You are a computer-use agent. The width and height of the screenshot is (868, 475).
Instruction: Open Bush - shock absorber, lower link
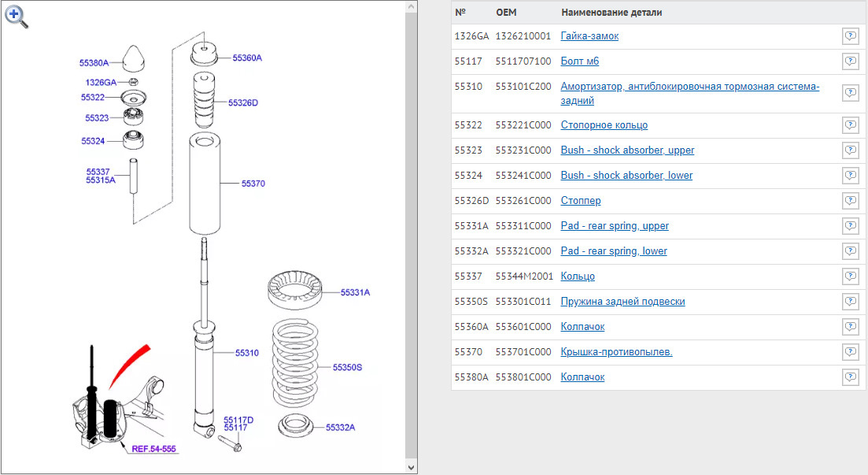click(626, 175)
